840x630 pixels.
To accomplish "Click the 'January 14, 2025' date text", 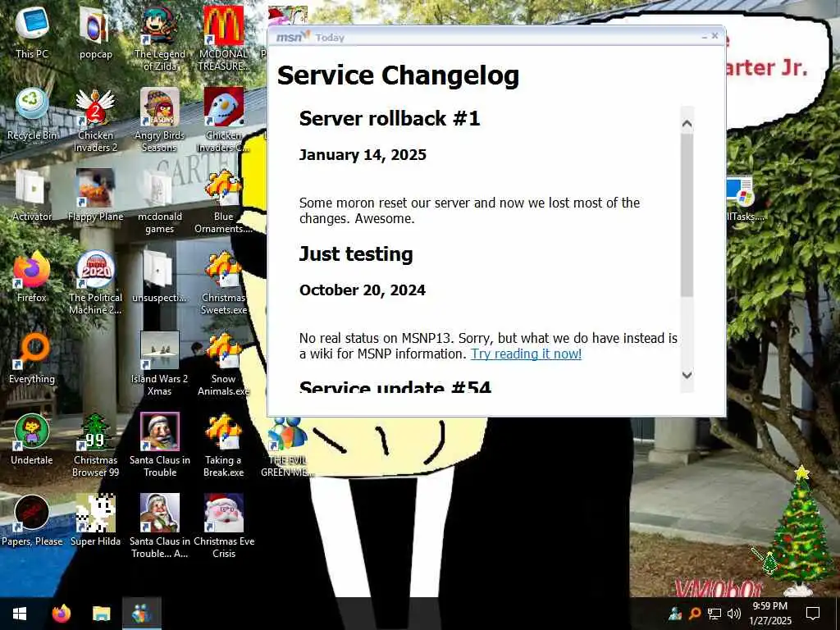I will click(x=363, y=155).
